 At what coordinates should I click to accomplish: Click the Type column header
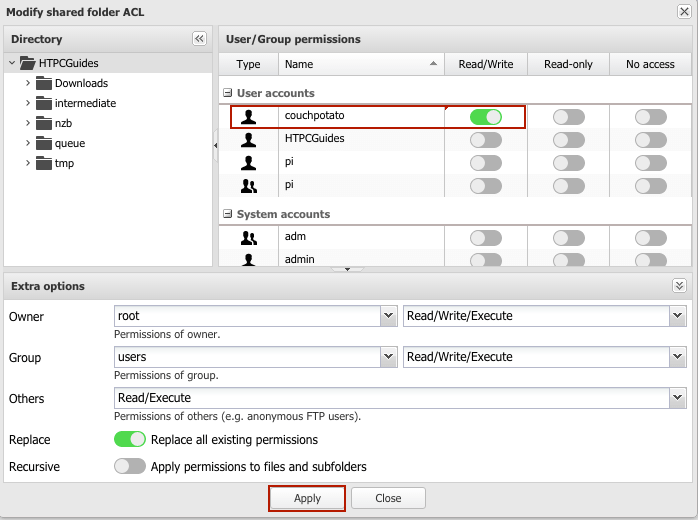(x=248, y=64)
